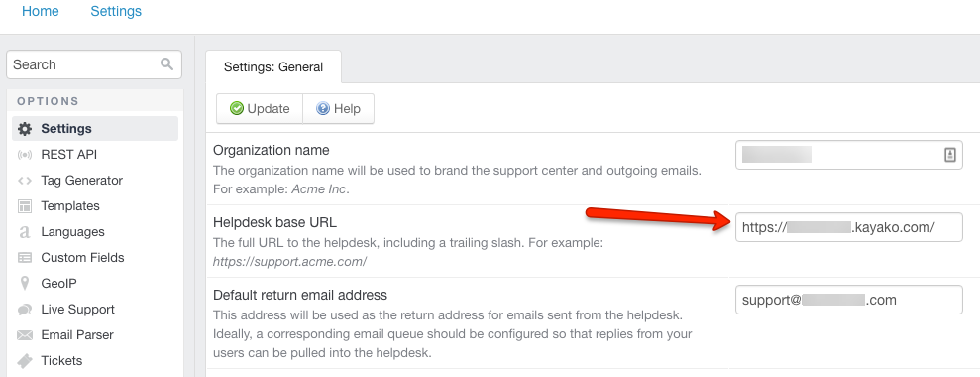Image resolution: width=980 pixels, height=377 pixels.
Task: Focus the Helpdesk base URL field
Action: point(849,227)
